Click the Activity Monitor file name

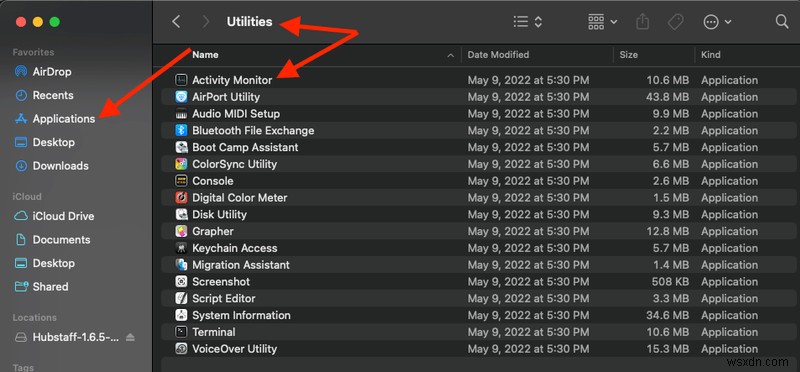[x=232, y=80]
